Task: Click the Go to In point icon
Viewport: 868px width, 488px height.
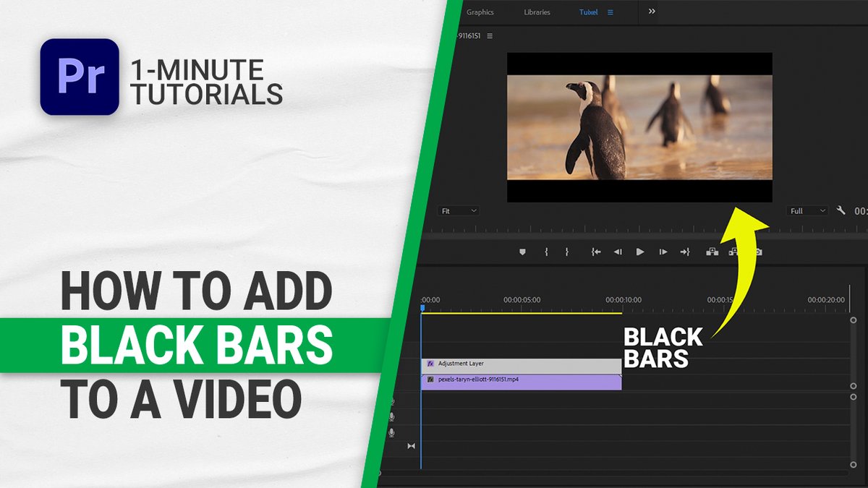Action: tap(596, 252)
